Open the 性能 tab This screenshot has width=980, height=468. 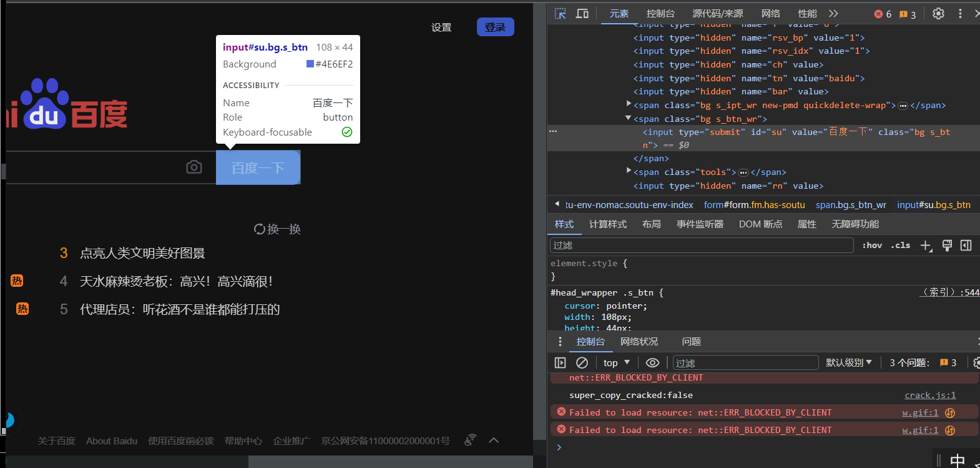pos(807,14)
